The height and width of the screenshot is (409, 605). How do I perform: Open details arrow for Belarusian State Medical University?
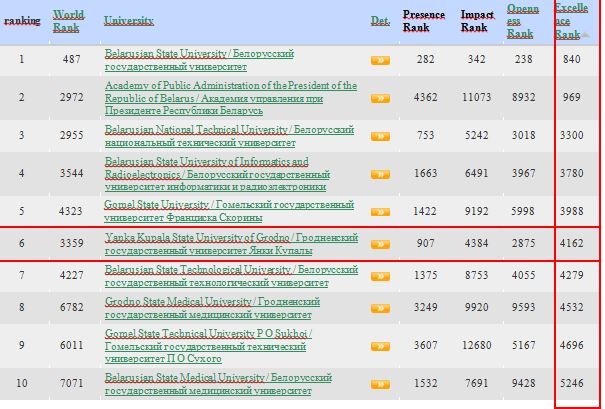[x=380, y=384]
